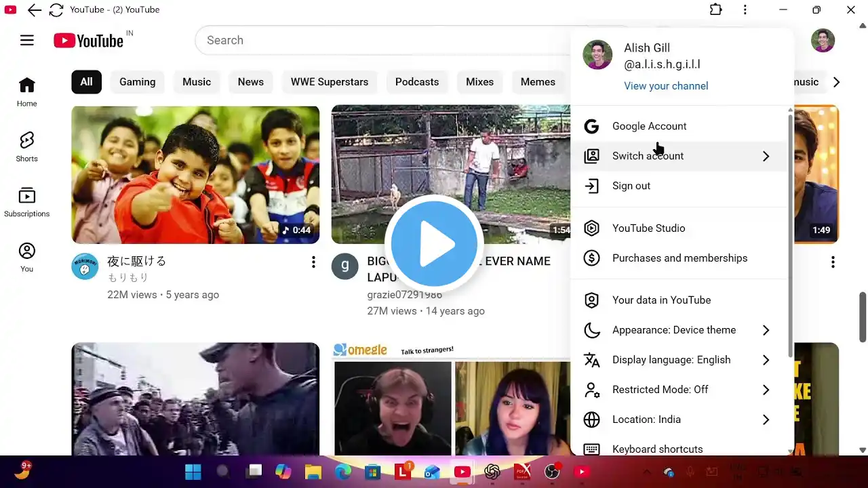Open Purchases and memberships

(679, 258)
